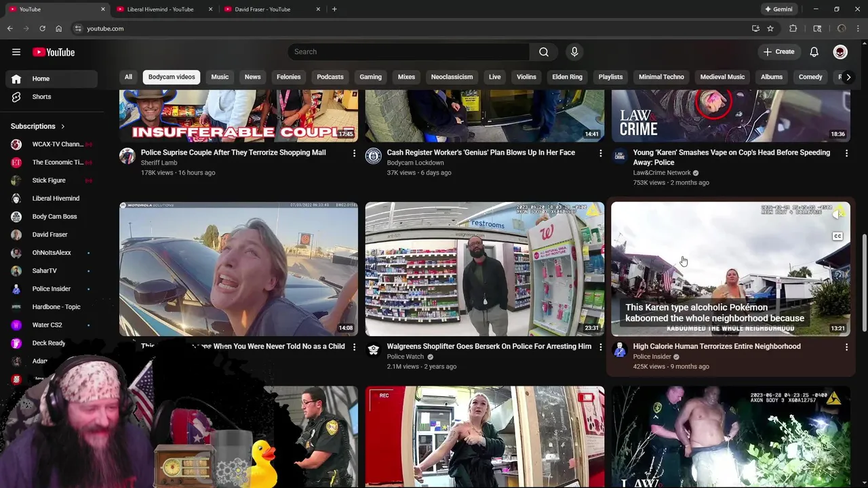Open The Economic Times subscription
Viewport: 868px width, 488px height.
[52, 163]
